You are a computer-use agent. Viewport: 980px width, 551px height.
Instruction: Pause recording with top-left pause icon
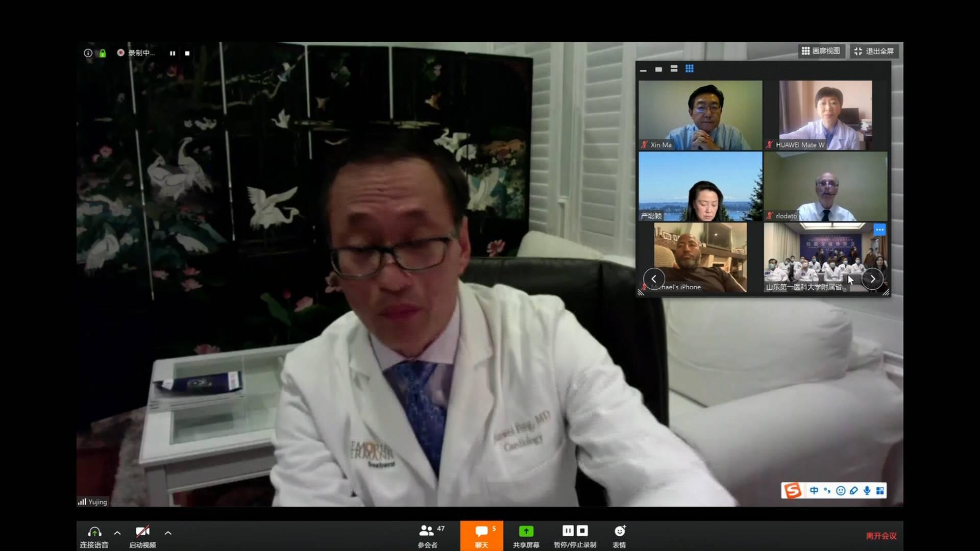pyautogui.click(x=173, y=53)
